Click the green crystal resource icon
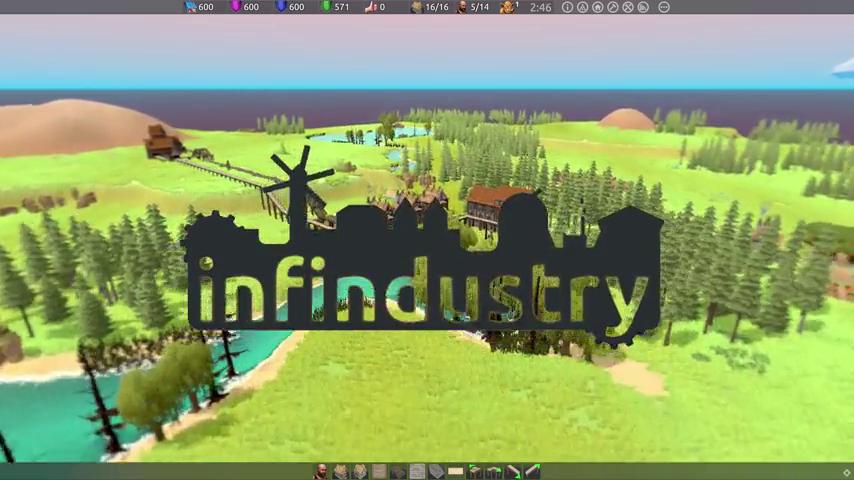854x480 pixels. [326, 7]
